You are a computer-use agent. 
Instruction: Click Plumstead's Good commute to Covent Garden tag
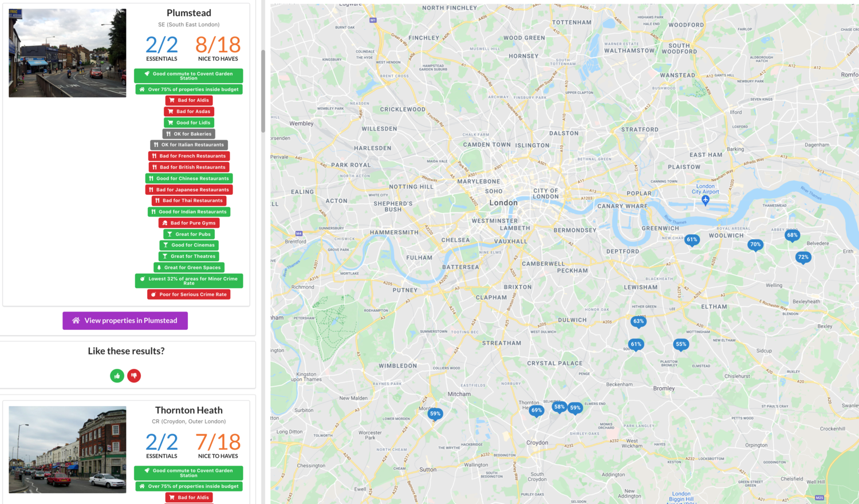coord(188,76)
